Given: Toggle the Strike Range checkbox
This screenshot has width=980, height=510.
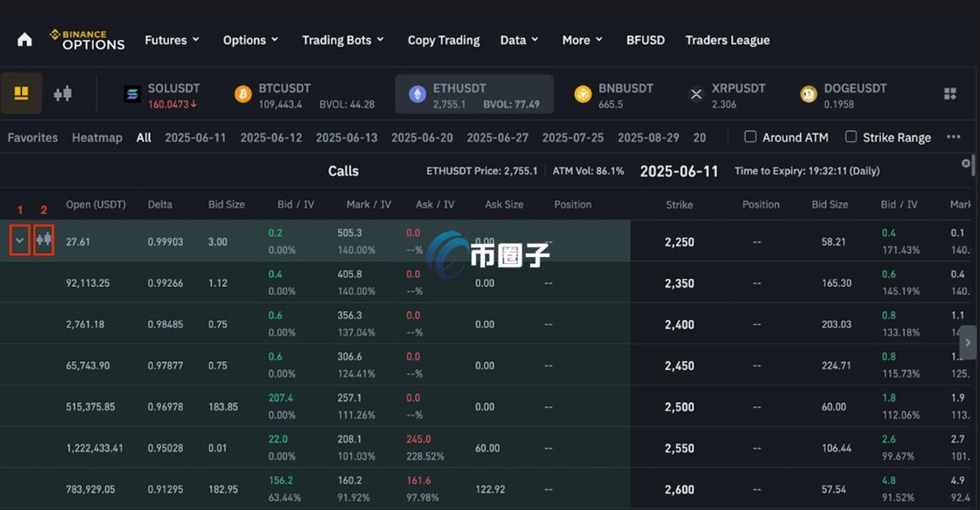Looking at the screenshot, I should 850,137.
